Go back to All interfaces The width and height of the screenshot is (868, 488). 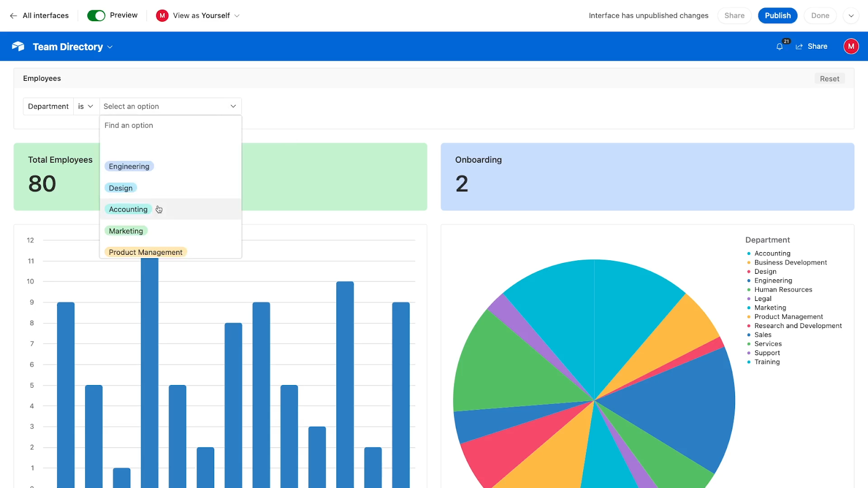(x=39, y=16)
